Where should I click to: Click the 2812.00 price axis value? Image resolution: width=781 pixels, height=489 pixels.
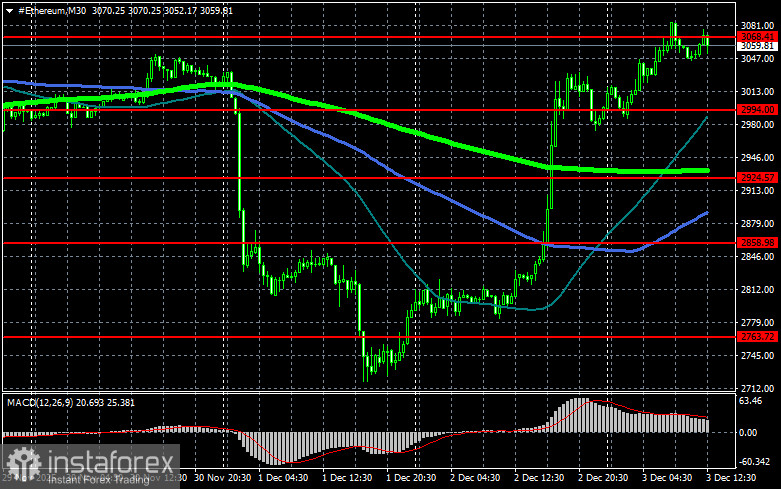tap(758, 290)
